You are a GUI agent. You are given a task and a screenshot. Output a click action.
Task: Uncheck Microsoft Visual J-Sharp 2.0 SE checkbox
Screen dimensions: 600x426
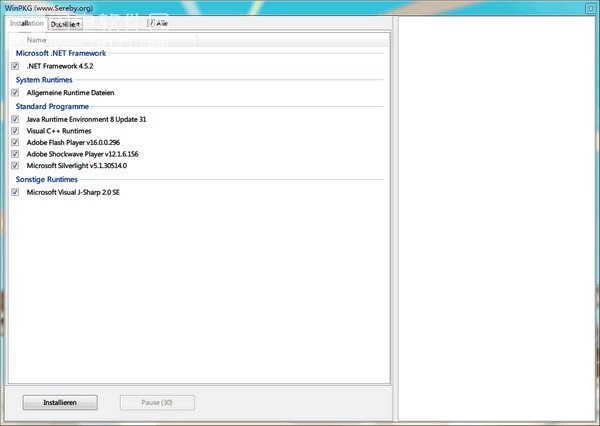tap(15, 192)
